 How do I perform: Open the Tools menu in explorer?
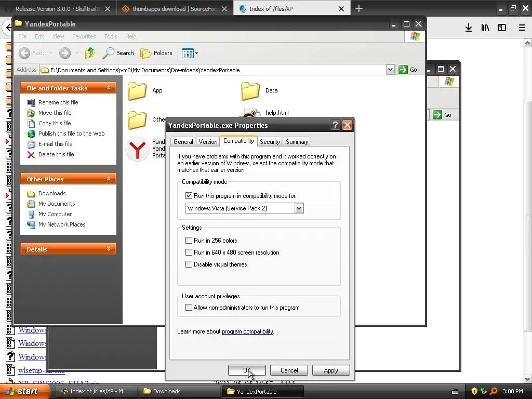pos(110,36)
